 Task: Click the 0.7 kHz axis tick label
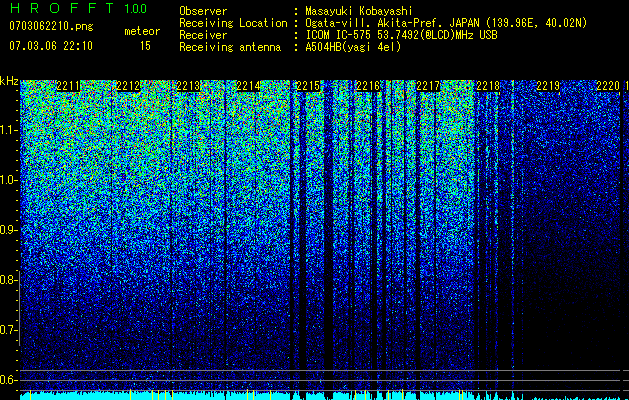9,330
